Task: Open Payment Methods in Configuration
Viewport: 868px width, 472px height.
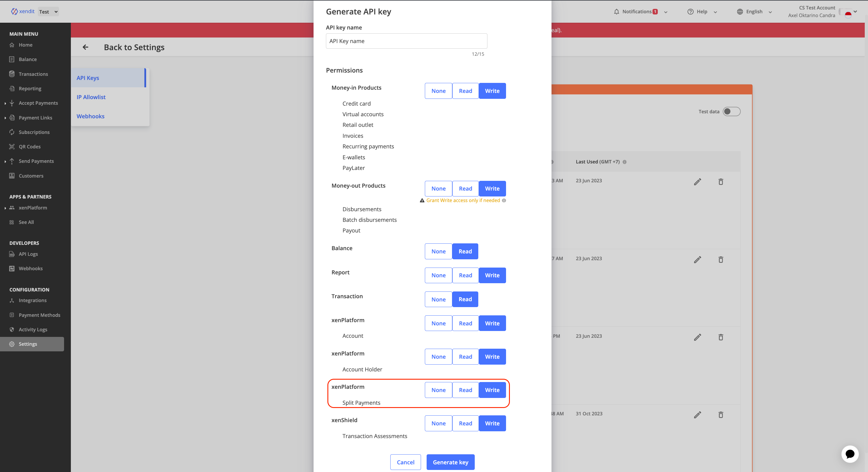Action: click(40, 315)
